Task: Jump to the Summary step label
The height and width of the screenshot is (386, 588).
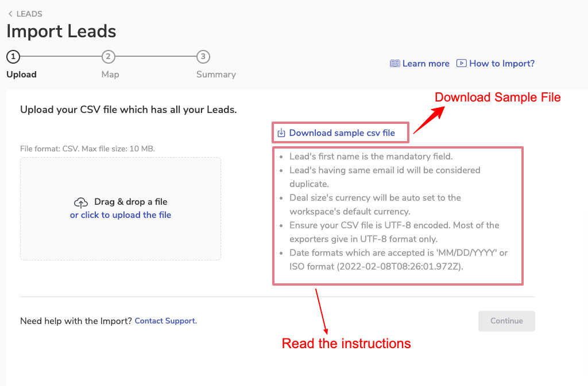Action: (216, 75)
